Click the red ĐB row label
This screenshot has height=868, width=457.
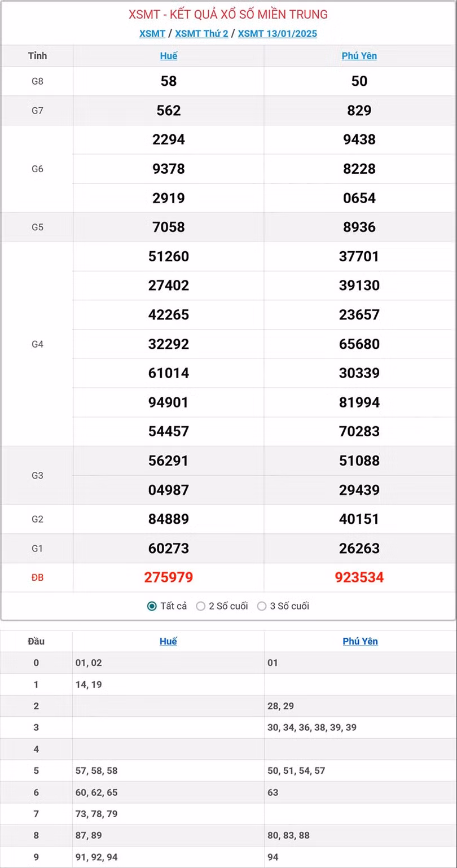(x=37, y=577)
